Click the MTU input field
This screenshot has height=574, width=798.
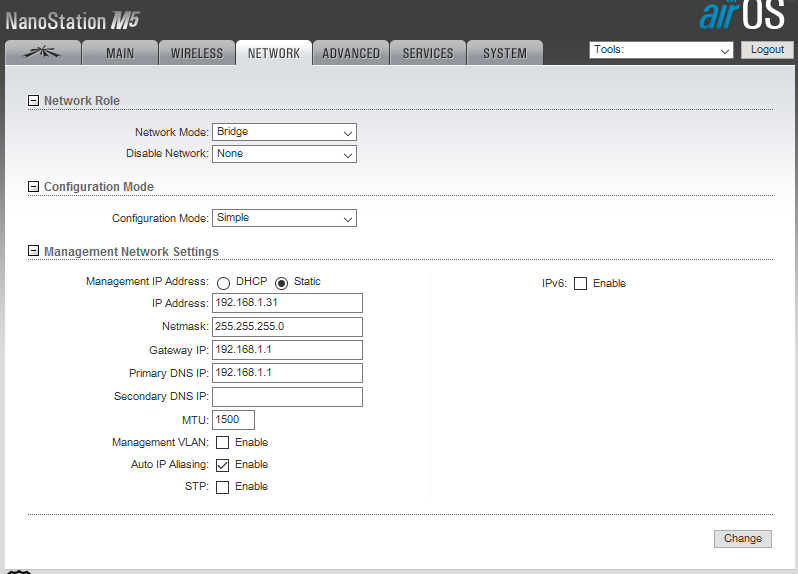point(233,420)
